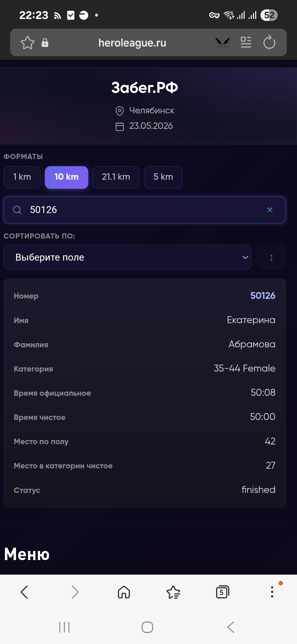
Task: Switch to the 5 km format
Action: 163,177
